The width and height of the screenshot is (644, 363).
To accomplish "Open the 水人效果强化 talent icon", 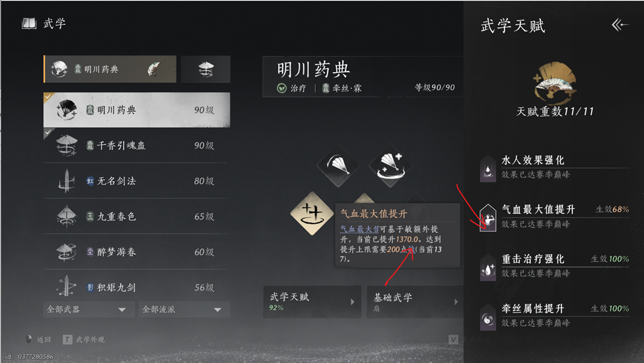I will click(x=487, y=169).
